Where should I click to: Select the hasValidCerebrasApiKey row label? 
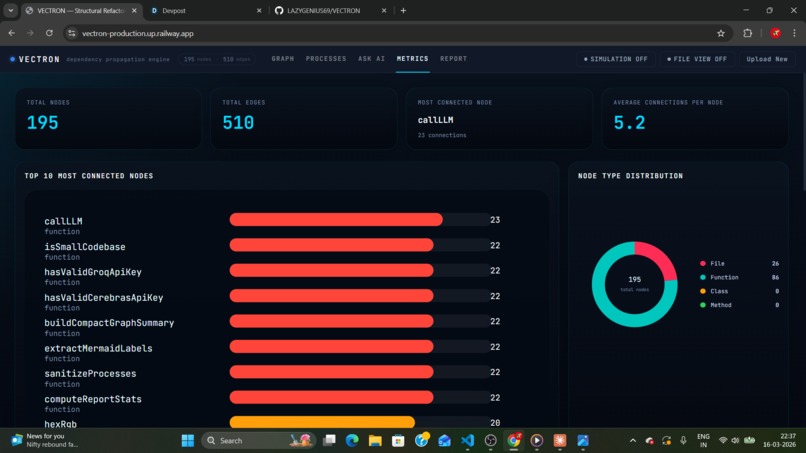pos(103,298)
